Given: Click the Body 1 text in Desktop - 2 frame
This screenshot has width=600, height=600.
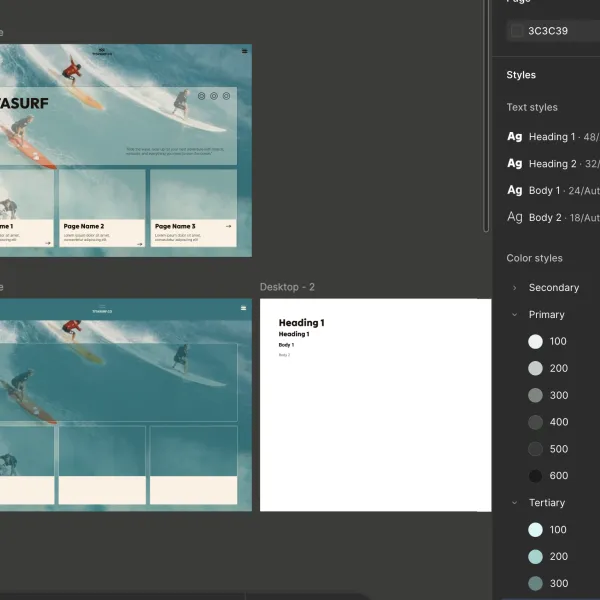Looking at the screenshot, I should pyautogui.click(x=286, y=345).
